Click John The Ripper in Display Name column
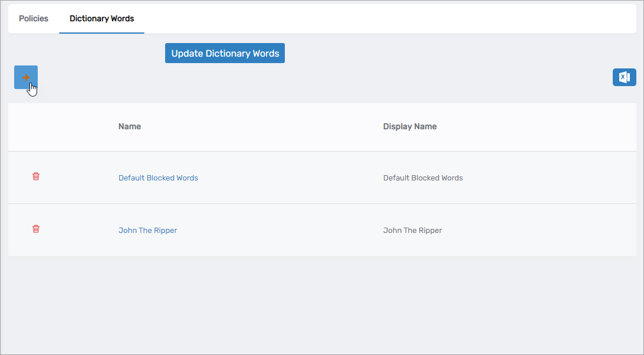The width and height of the screenshot is (644, 355). pos(412,231)
